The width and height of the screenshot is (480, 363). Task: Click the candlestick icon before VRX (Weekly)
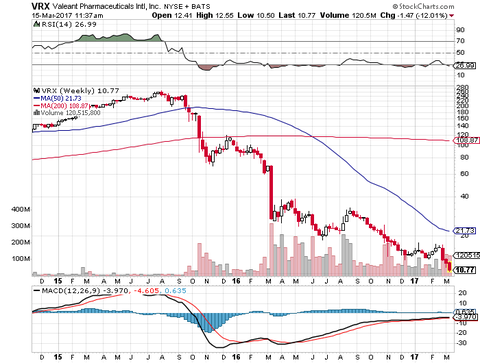pyautogui.click(x=36, y=90)
